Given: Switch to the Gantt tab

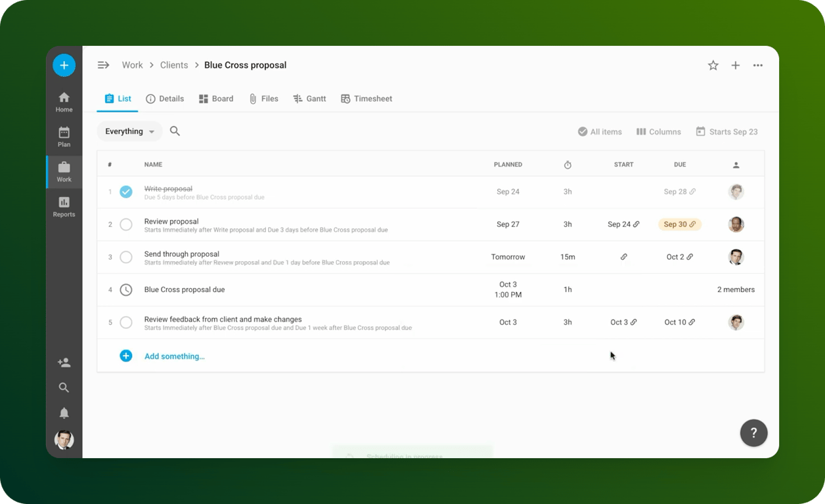Looking at the screenshot, I should point(309,98).
